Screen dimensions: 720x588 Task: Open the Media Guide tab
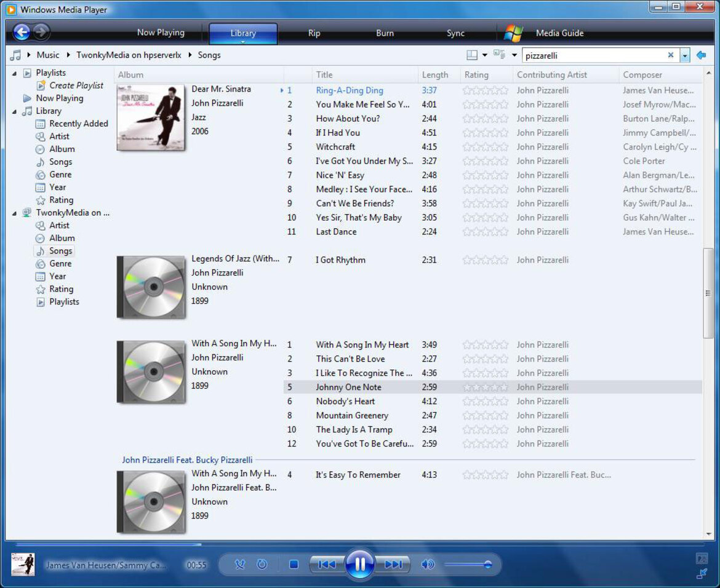560,33
